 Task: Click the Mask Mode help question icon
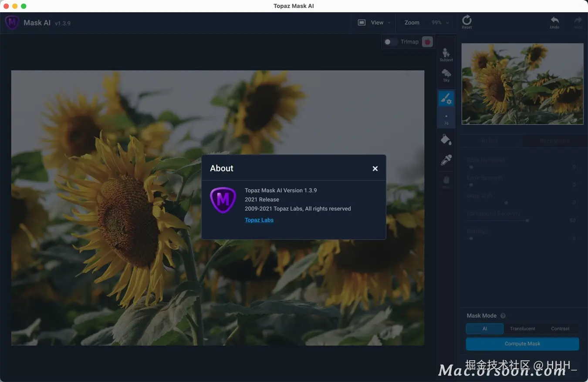coord(503,316)
